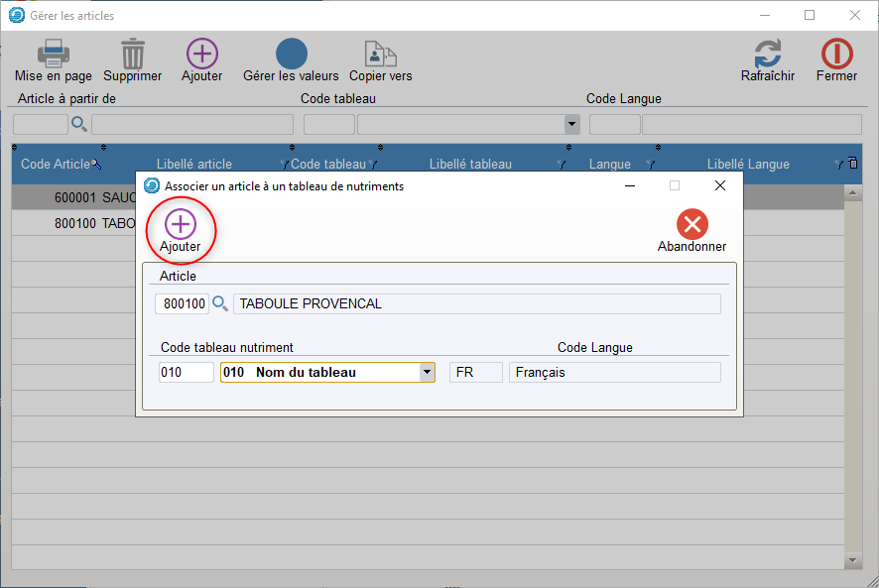Image resolution: width=879 pixels, height=588 pixels.
Task: Click article search magnifier in dialog
Action: click(x=220, y=303)
